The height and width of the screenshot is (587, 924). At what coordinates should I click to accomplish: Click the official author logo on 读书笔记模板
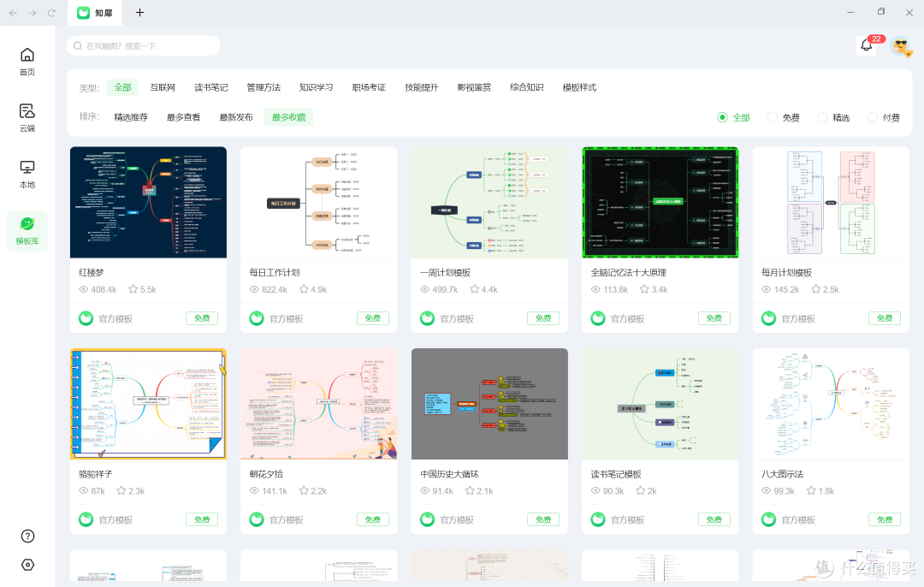pos(598,519)
